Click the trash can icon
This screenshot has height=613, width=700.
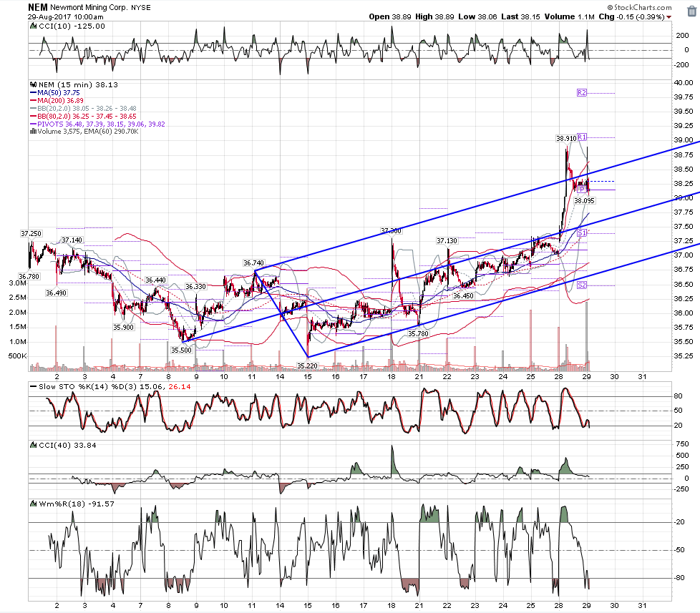coord(691,11)
